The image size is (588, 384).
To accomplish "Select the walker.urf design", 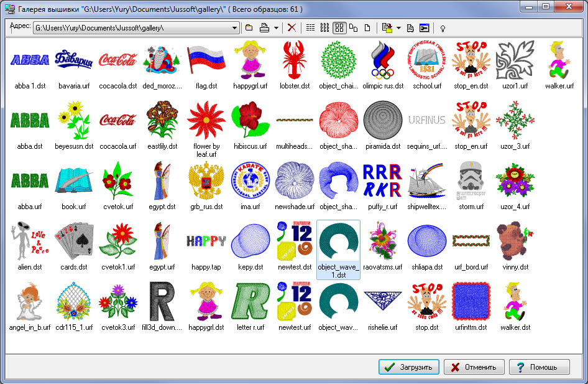I will pyautogui.click(x=559, y=60).
